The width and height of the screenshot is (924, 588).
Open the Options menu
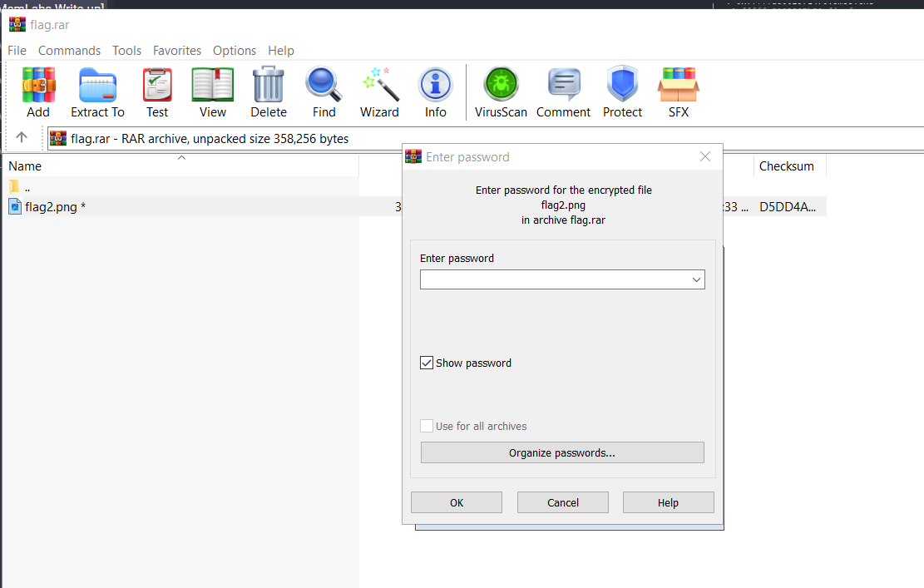pyautogui.click(x=235, y=51)
